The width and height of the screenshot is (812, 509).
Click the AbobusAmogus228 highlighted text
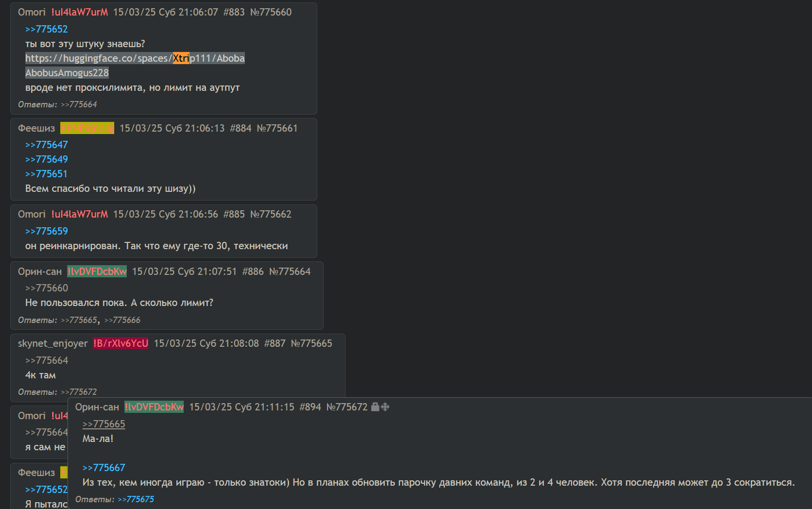67,73
